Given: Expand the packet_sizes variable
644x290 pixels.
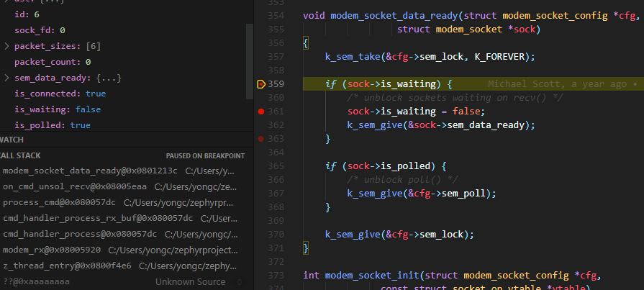Looking at the screenshot, I should [6, 47].
